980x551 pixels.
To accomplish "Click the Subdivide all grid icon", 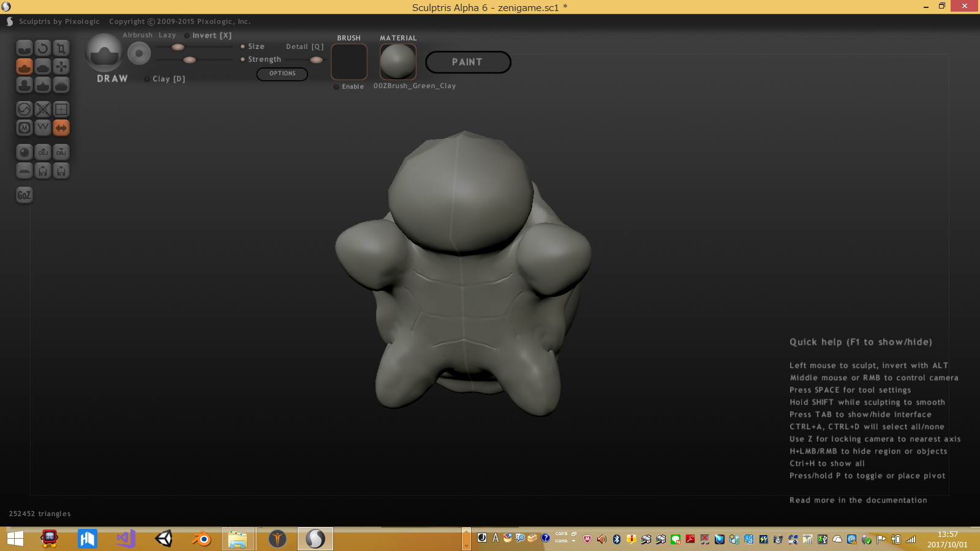I will tap(61, 110).
